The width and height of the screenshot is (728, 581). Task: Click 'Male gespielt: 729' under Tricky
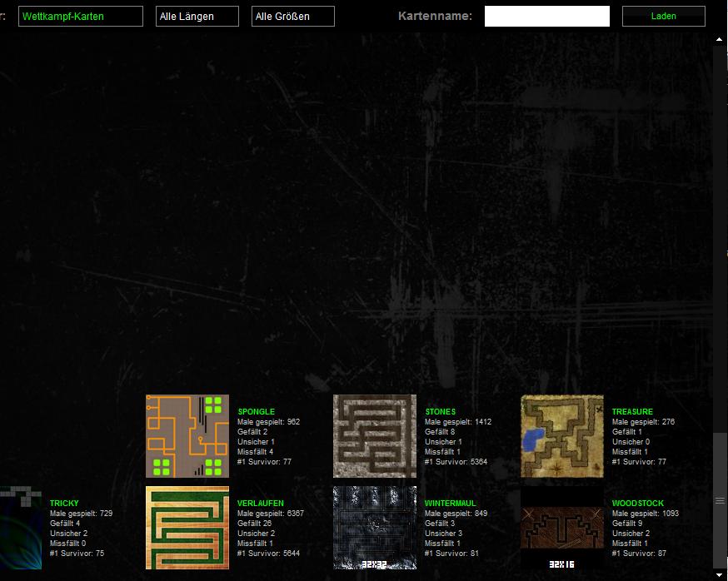coord(82,514)
